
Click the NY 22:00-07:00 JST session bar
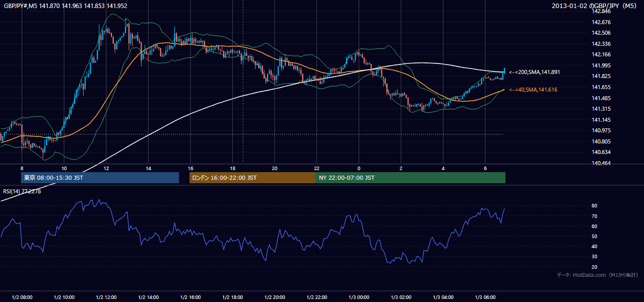point(411,178)
